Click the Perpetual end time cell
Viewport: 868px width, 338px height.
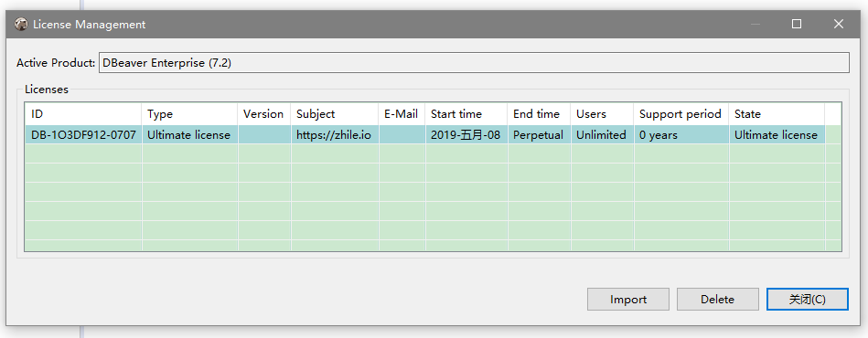coord(539,135)
